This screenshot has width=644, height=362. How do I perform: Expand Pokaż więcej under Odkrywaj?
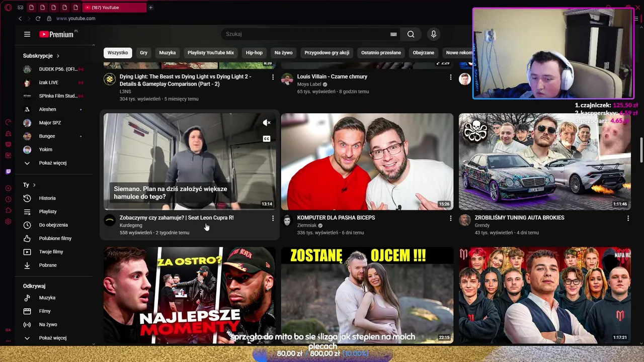click(x=53, y=338)
